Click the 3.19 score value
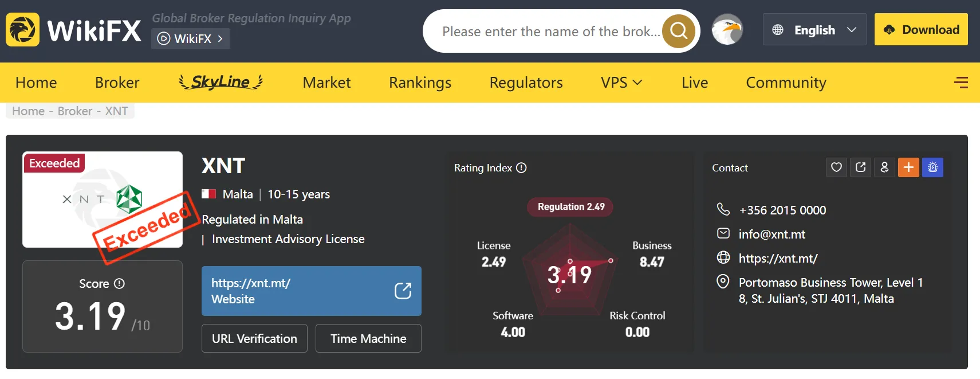Screen dimensions: 980x379 pyautogui.click(x=90, y=316)
